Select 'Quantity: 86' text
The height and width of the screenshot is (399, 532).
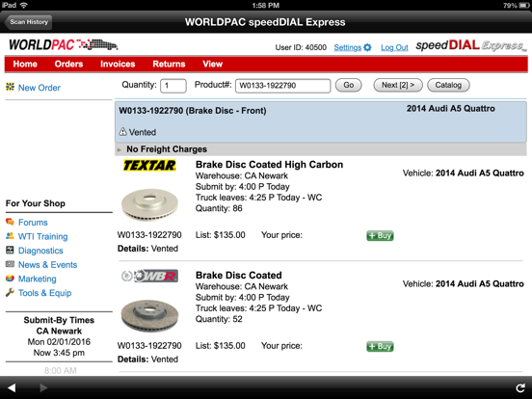coord(219,208)
